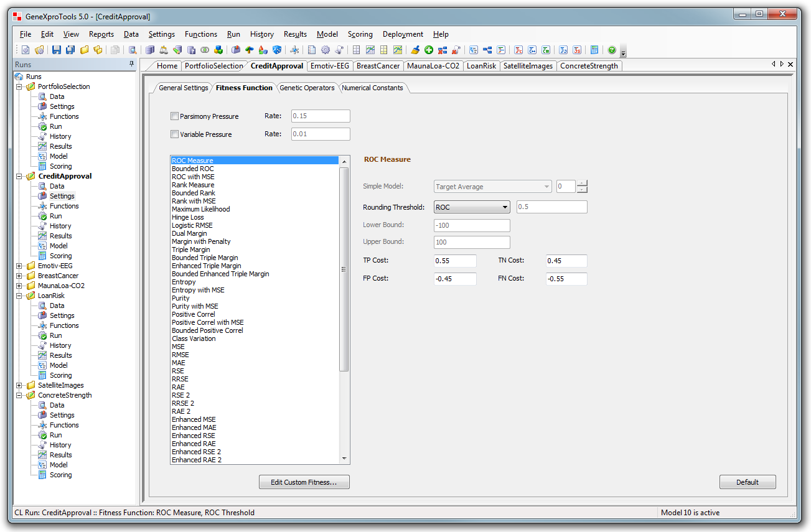Screen dimensions: 811x532
Task: Click the C# code toolbar icon
Action: [x=546, y=50]
